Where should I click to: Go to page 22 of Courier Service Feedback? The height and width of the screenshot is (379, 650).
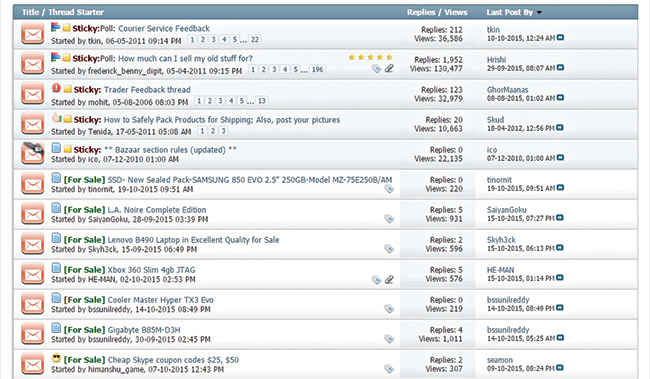(255, 39)
